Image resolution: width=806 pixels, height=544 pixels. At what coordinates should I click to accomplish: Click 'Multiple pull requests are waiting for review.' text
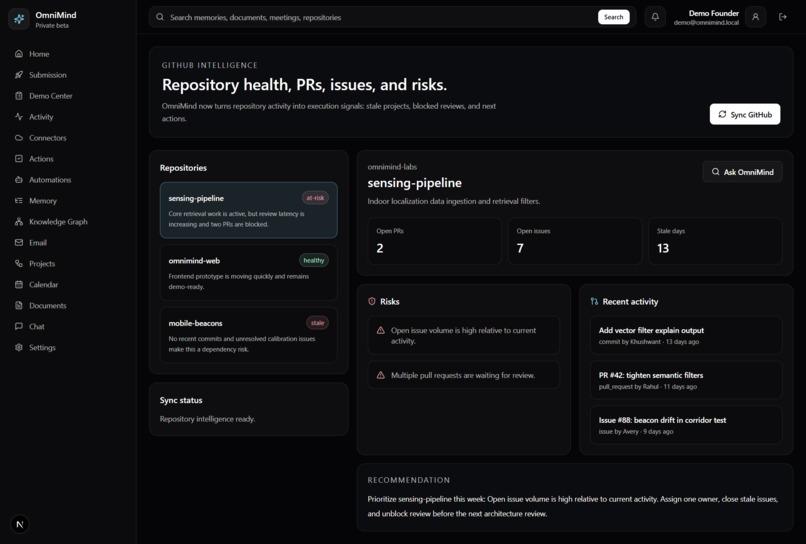click(463, 375)
